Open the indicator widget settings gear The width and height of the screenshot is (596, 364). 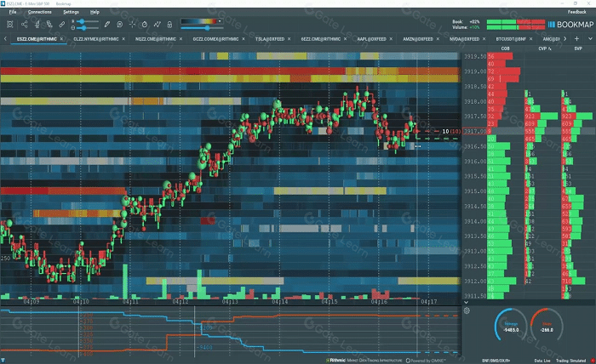coord(467,311)
